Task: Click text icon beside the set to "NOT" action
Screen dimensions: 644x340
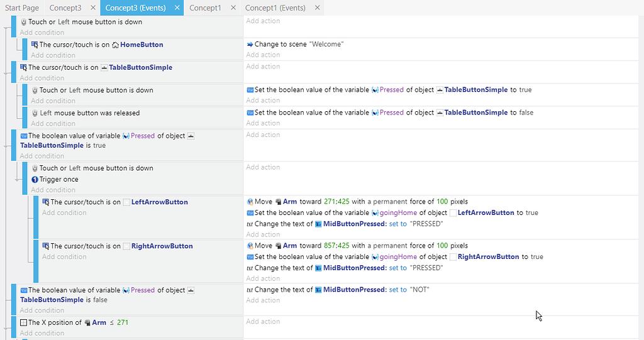Action: click(x=250, y=290)
